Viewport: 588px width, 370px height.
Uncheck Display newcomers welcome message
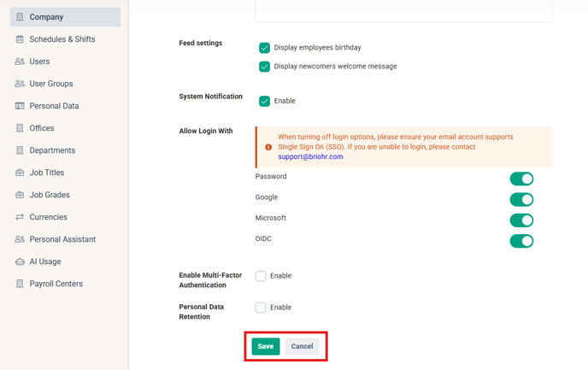(264, 67)
